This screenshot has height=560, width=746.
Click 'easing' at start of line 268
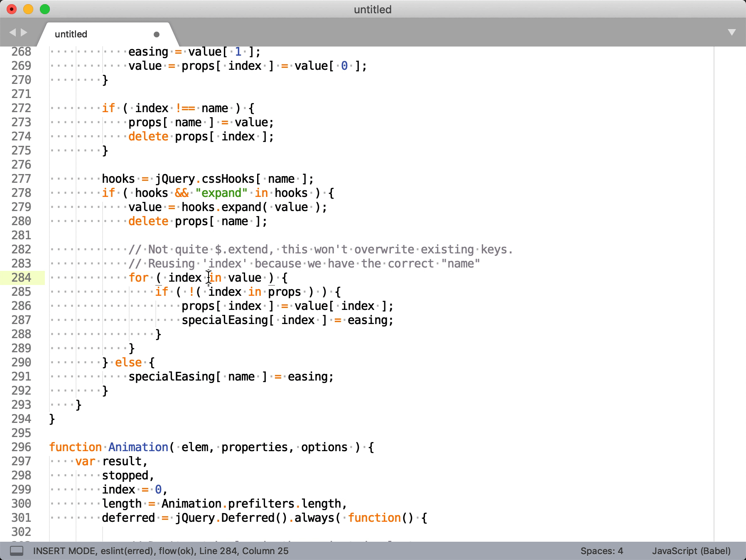click(148, 52)
